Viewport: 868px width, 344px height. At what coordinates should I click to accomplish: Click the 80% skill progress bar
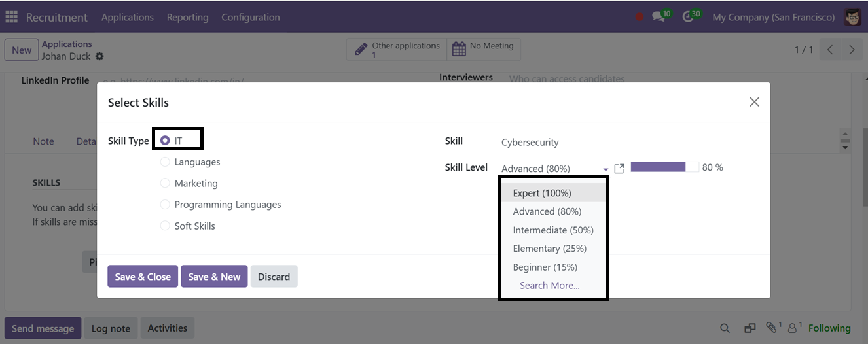pyautogui.click(x=665, y=167)
